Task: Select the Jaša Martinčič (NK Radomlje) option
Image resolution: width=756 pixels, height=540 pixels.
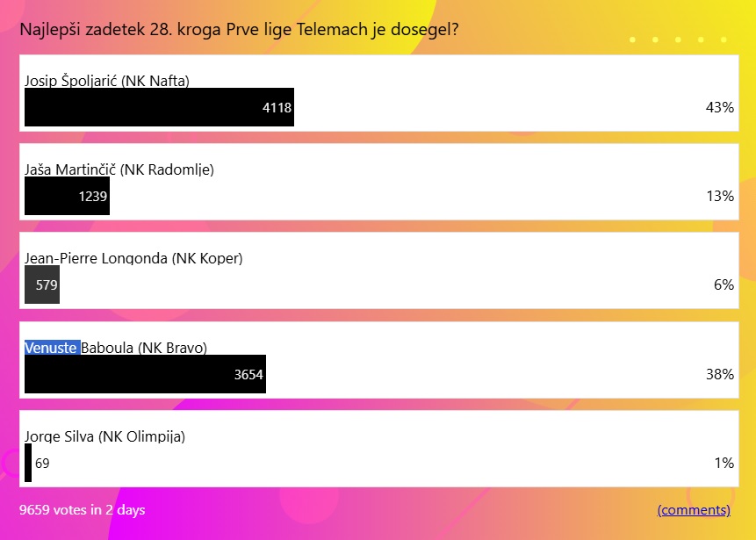Action: point(119,169)
